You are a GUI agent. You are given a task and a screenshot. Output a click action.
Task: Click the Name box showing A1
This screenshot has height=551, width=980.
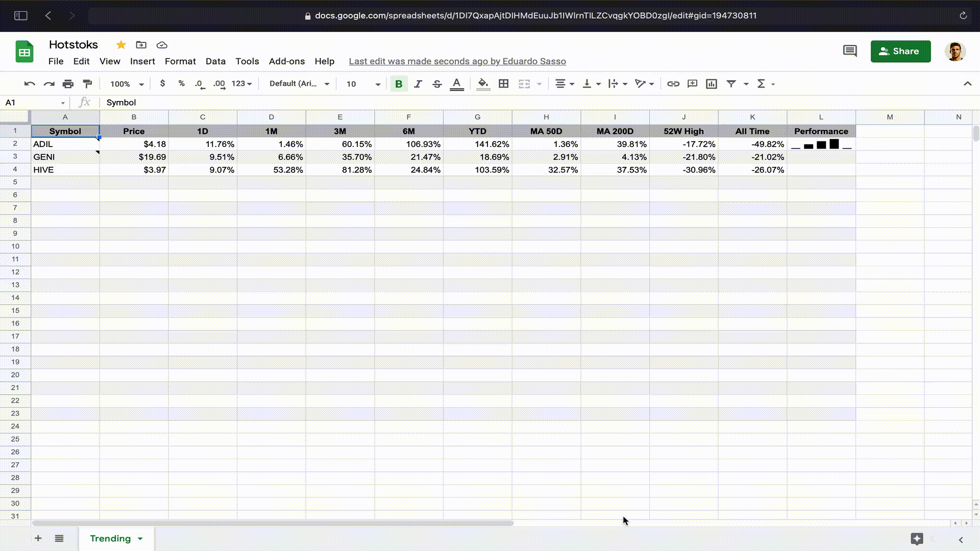pos(35,103)
